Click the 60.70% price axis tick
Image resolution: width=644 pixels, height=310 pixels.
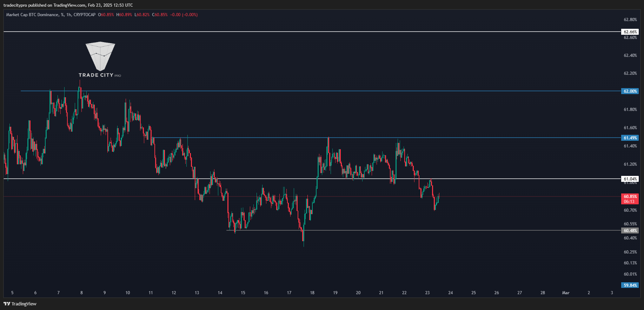(630, 210)
